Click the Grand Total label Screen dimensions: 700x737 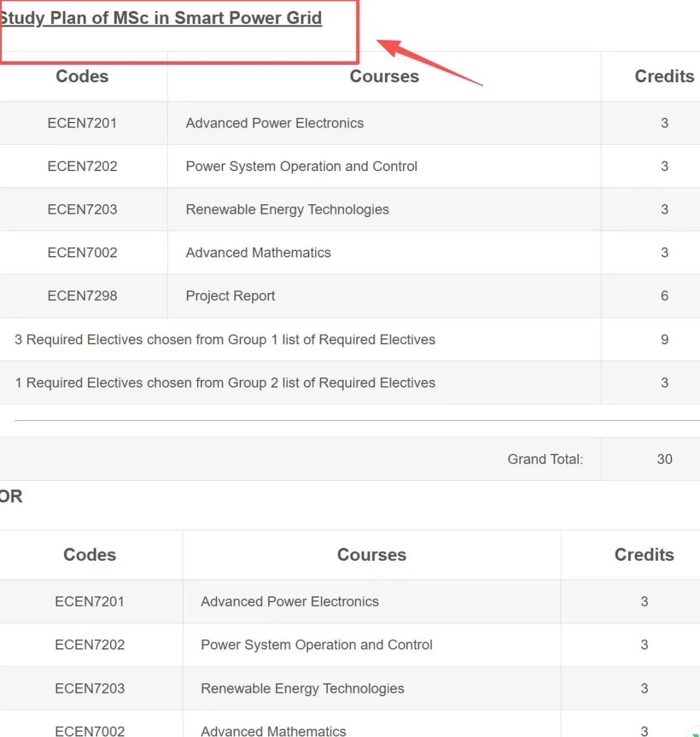[544, 460]
